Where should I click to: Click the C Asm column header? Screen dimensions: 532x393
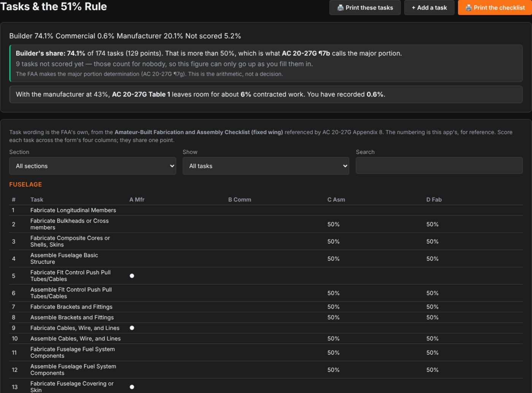[336, 200]
